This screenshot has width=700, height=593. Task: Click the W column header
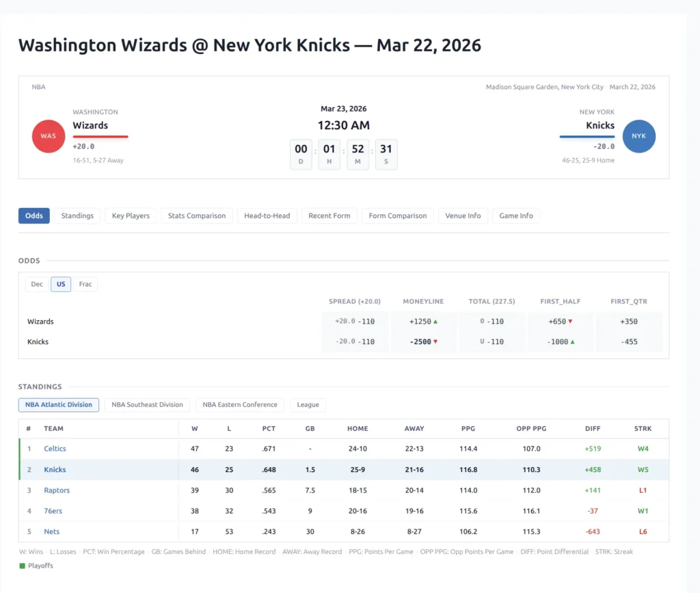(195, 429)
